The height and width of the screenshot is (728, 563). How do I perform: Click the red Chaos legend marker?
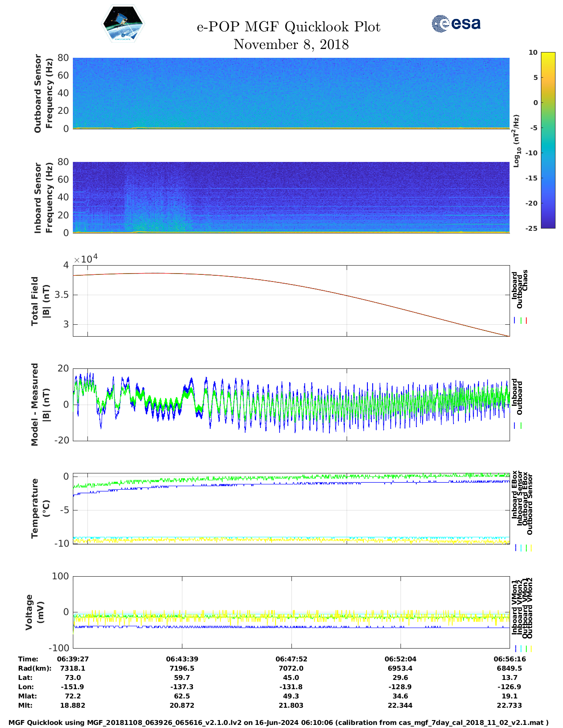pyautogui.click(x=526, y=321)
